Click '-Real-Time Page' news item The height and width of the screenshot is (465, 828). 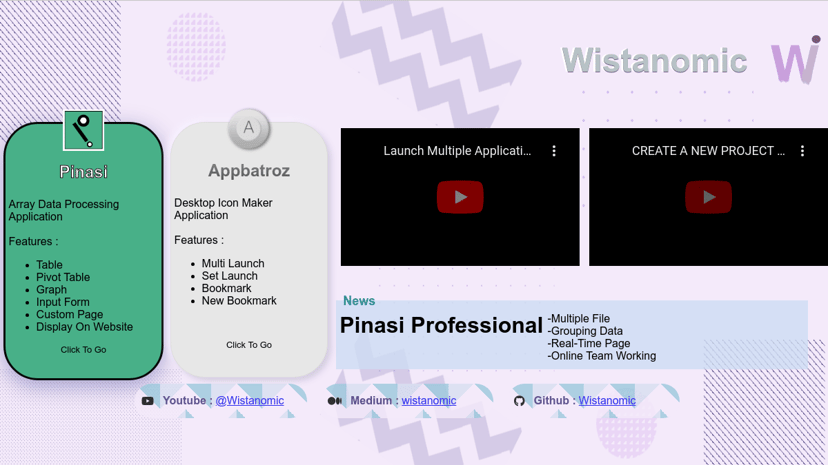(589, 344)
